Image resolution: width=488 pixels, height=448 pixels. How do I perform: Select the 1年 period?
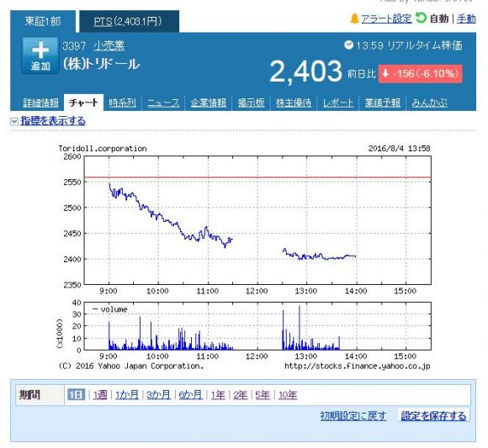[218, 395]
